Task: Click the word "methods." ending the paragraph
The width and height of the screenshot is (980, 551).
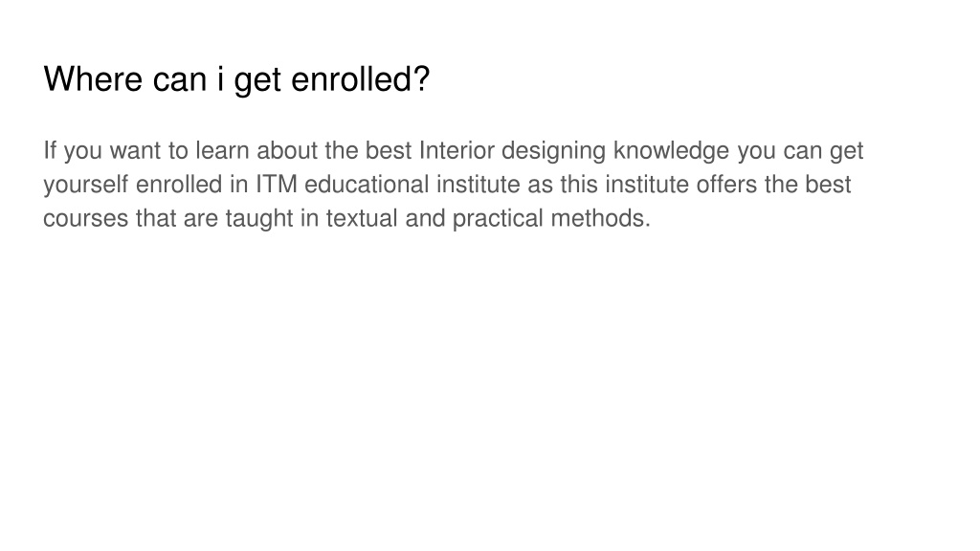Action: coord(600,218)
